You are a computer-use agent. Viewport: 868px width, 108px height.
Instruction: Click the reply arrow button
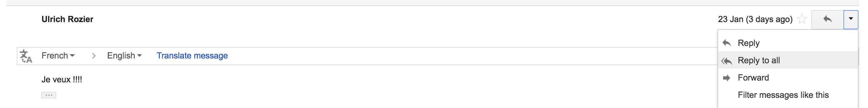point(828,19)
